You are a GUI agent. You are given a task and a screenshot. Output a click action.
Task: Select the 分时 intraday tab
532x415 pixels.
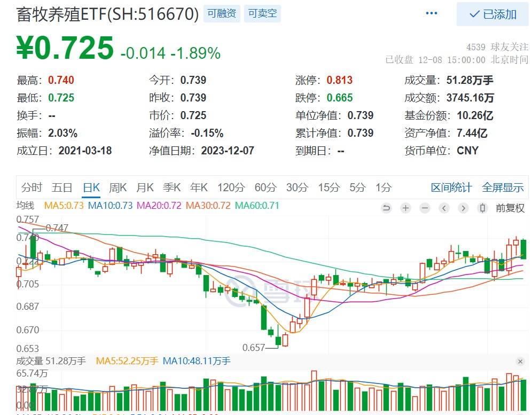point(32,187)
